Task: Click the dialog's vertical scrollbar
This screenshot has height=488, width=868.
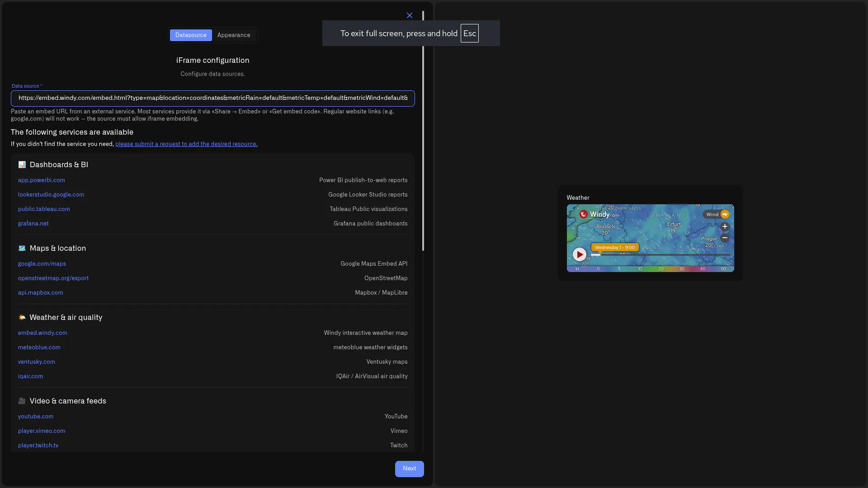Action: click(x=423, y=131)
